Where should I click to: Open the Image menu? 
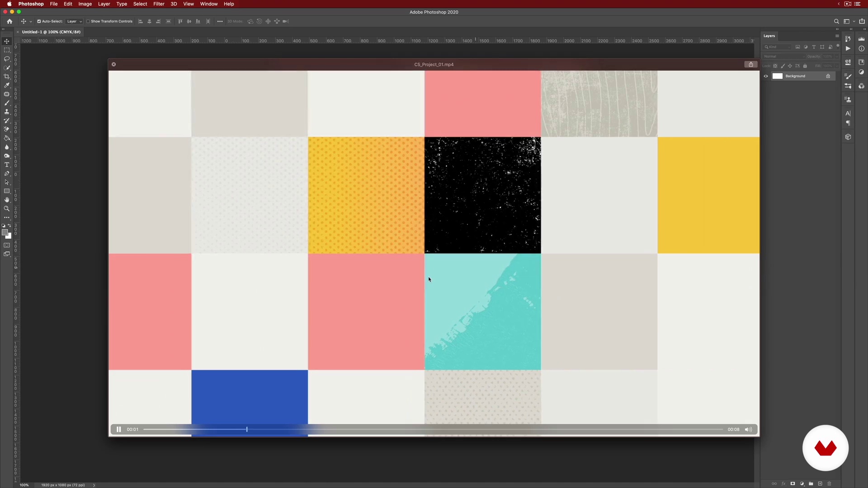pos(85,4)
